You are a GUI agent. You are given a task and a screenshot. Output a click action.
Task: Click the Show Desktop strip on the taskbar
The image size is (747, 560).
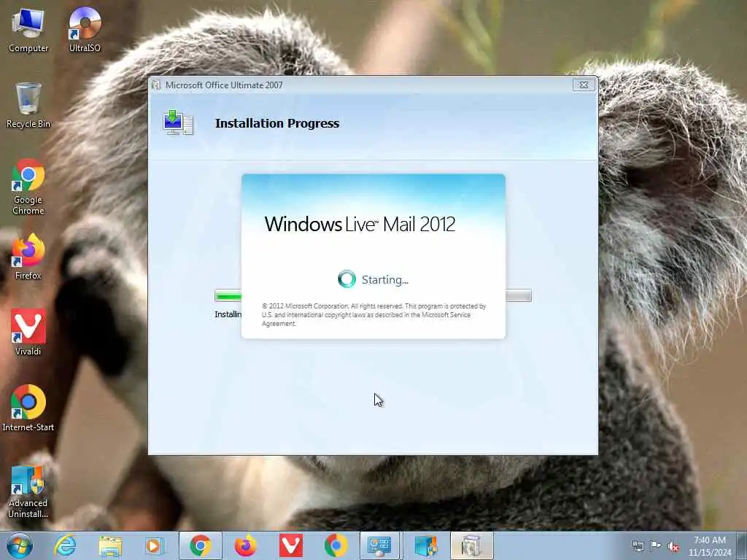tap(742, 545)
